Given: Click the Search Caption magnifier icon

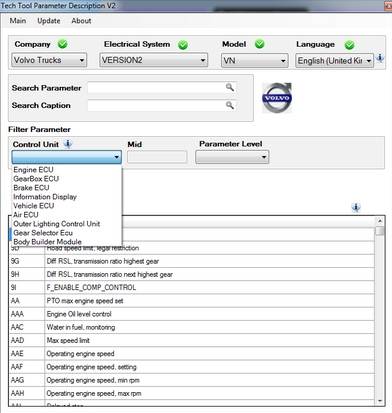Looking at the screenshot, I should (x=230, y=105).
